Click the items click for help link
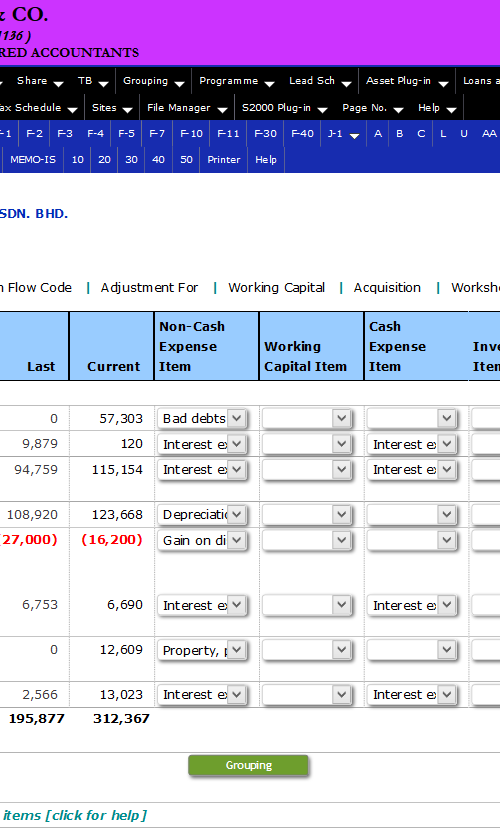 click(75, 815)
